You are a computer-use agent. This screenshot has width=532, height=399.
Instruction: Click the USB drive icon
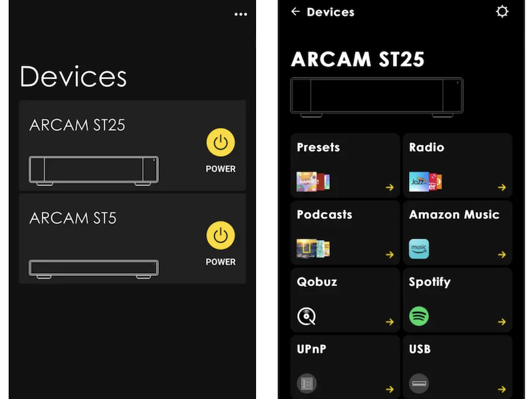419,384
